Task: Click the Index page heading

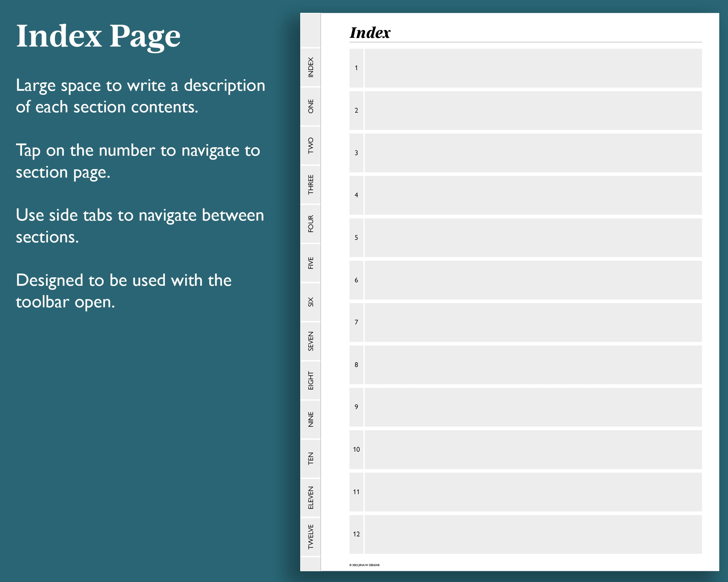Action: click(x=370, y=33)
